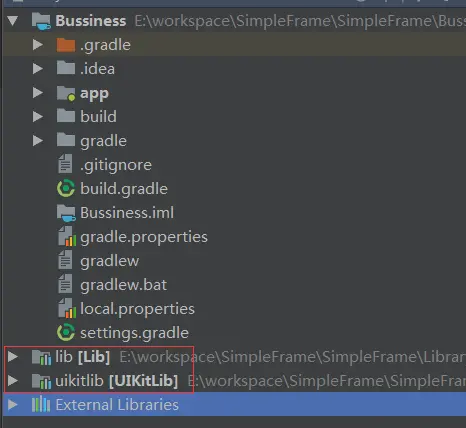The image size is (466, 428).
Task: Click the gradle.properties file icon
Action: point(67,236)
